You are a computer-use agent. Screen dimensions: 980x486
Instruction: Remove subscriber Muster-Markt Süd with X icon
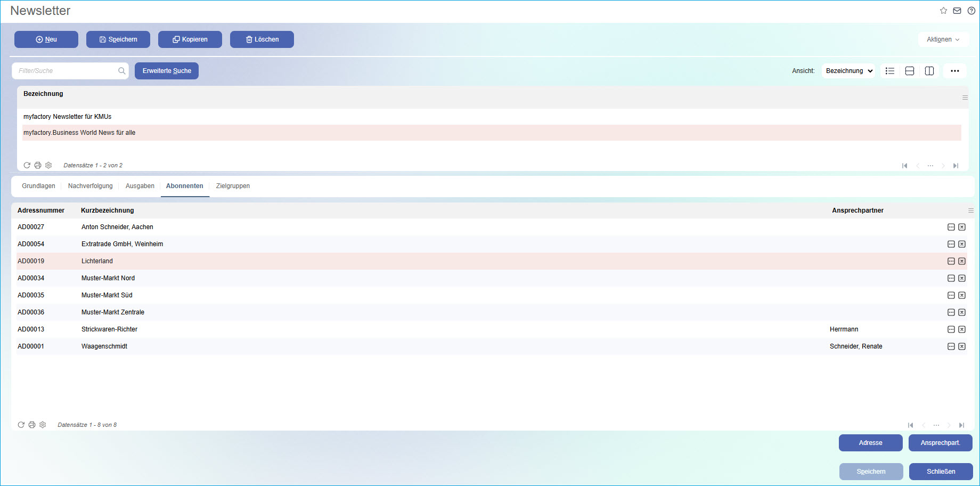[962, 295]
